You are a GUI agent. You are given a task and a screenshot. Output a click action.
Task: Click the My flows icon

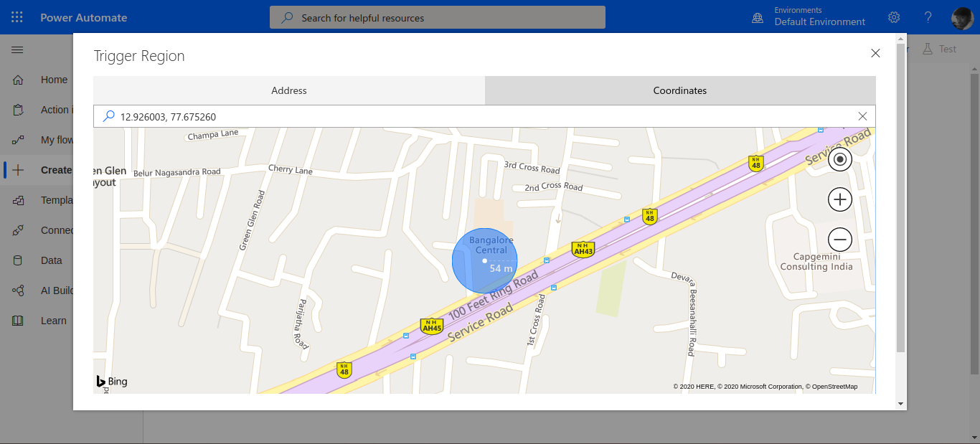pos(18,140)
